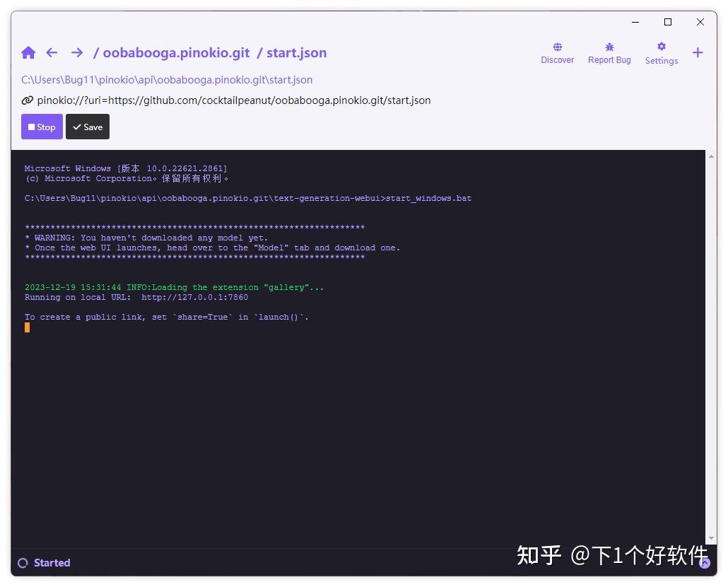
Task: Click the Started status spinner icon
Action: [24, 562]
